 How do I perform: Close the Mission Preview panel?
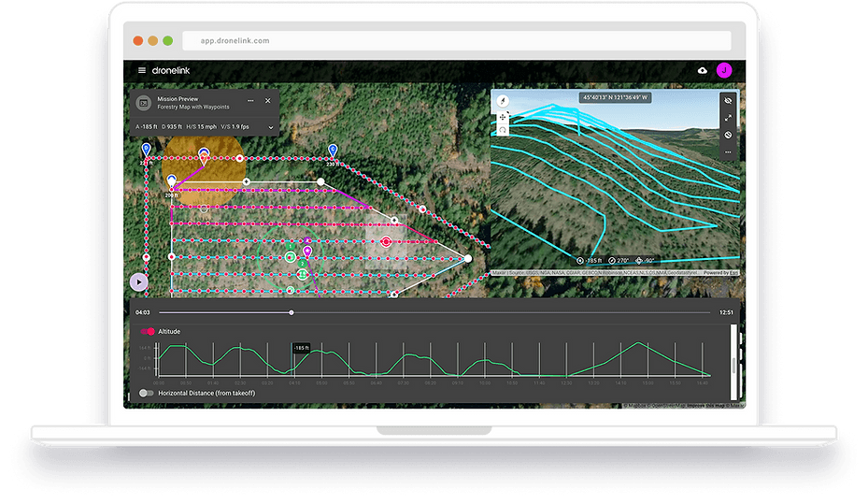coord(268,100)
